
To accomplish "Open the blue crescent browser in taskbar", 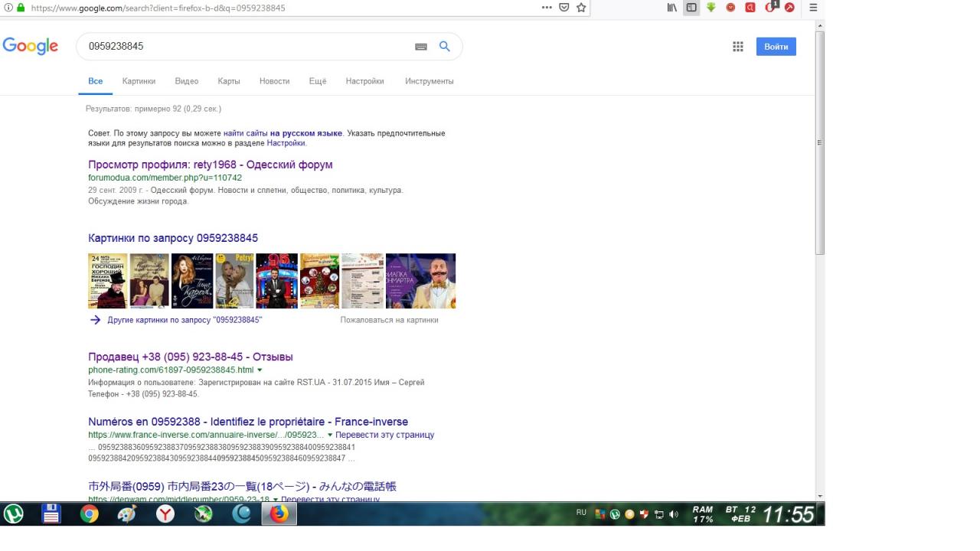I will pos(241,514).
